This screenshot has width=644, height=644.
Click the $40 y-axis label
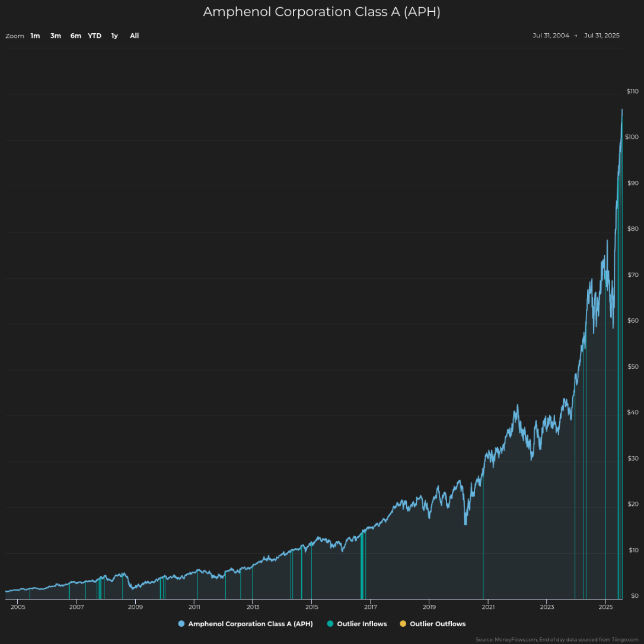tap(633, 412)
